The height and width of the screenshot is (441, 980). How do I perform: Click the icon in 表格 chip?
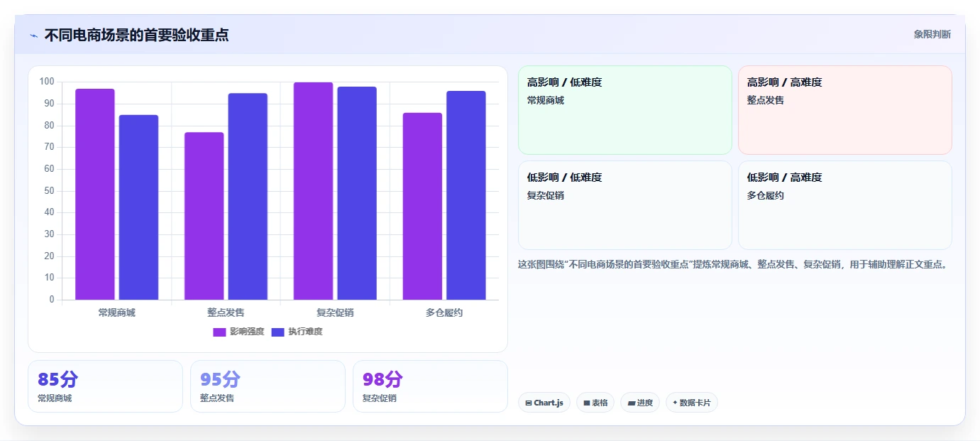(587, 403)
